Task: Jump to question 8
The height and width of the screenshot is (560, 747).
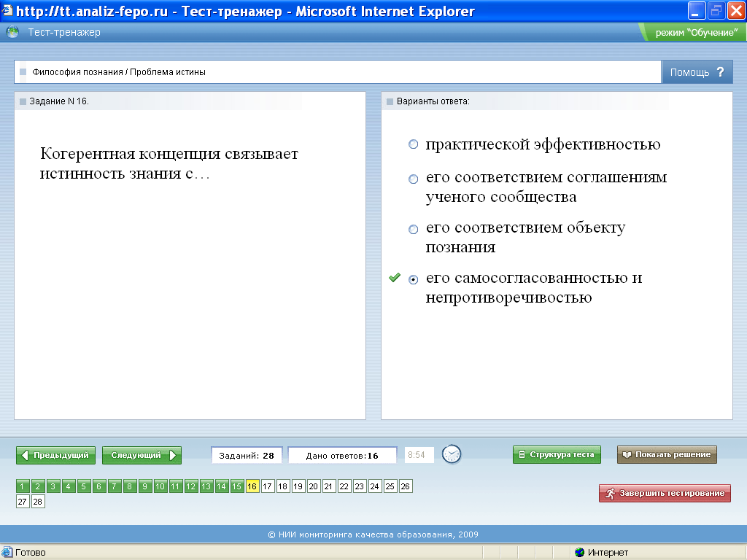Action: pos(130,486)
